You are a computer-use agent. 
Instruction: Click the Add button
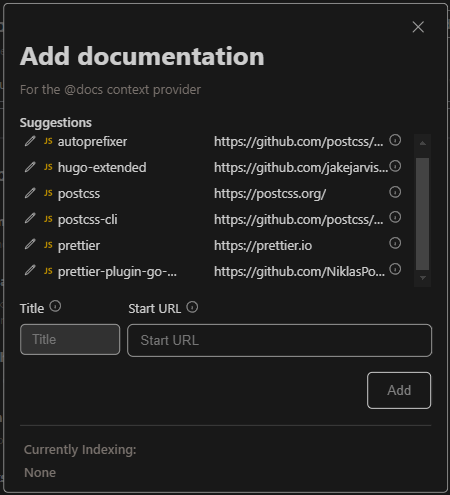pos(399,390)
